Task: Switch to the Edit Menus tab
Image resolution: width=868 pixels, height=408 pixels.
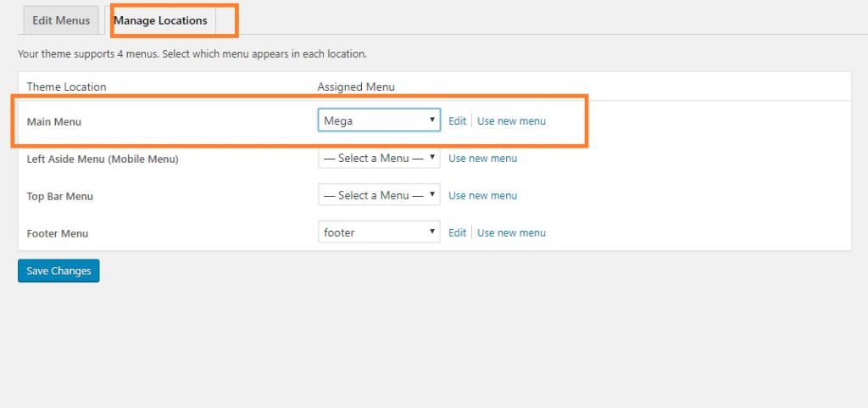Action: (61, 20)
